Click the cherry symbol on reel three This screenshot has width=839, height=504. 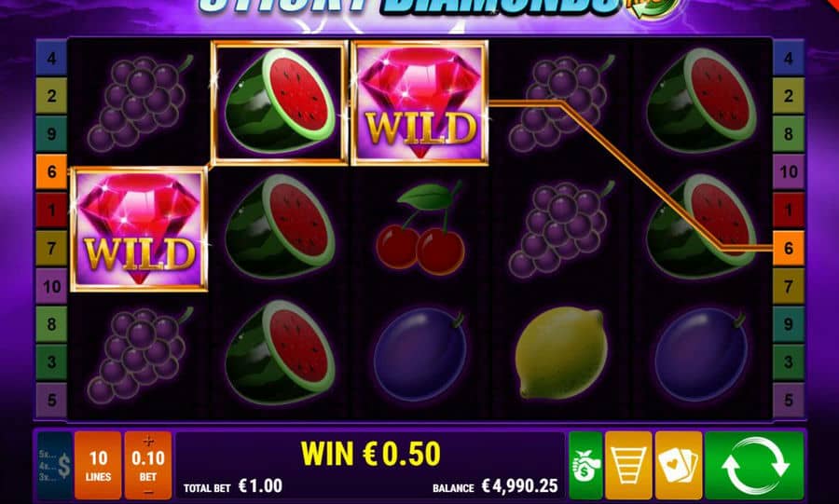420,228
